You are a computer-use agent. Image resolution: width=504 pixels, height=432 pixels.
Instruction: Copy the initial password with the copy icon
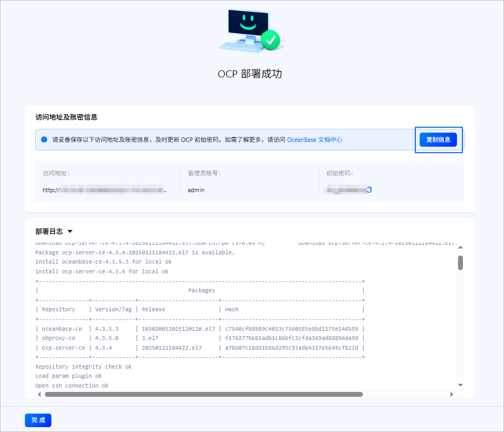coord(369,190)
